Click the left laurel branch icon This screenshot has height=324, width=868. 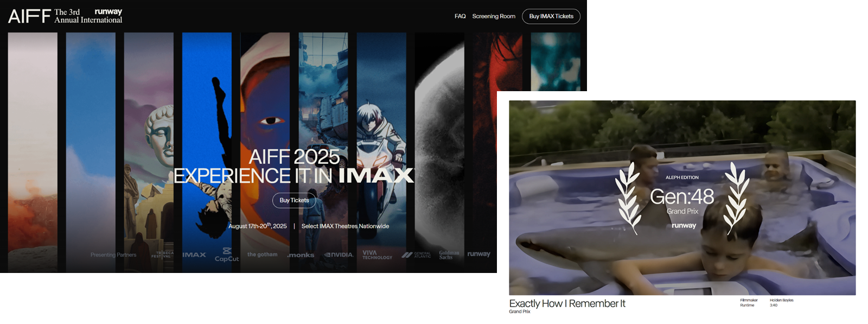click(x=628, y=198)
